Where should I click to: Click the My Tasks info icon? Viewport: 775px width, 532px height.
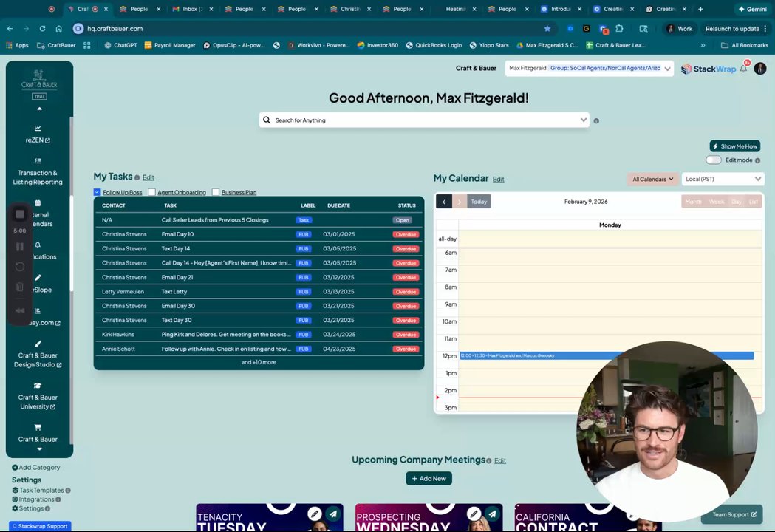click(x=137, y=177)
